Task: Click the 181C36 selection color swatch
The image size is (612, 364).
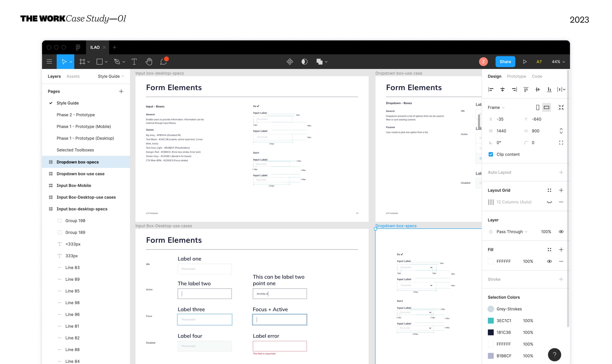Action: pyautogui.click(x=491, y=332)
